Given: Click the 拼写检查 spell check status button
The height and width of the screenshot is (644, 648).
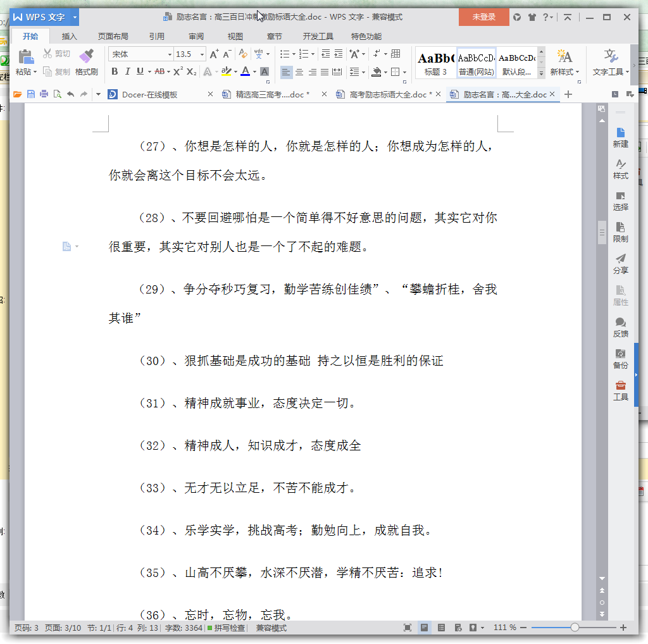Looking at the screenshot, I should 226,628.
